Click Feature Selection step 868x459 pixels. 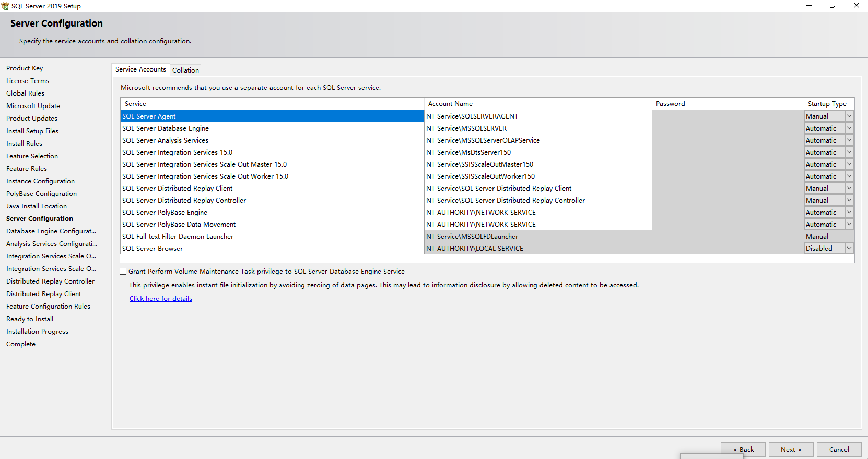point(32,156)
